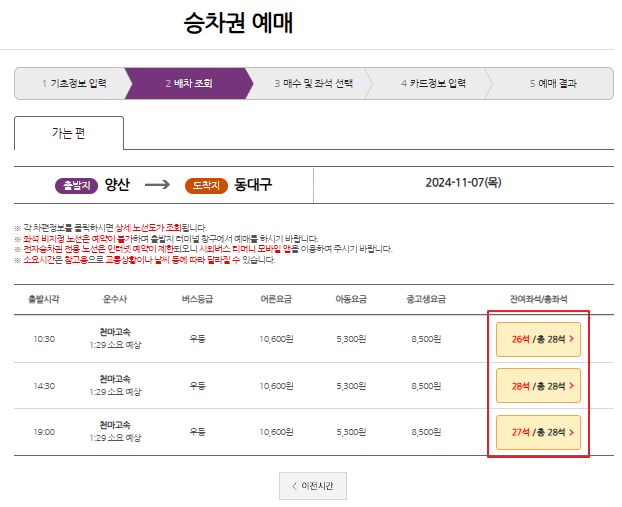Viewport: 622px width, 507px height.
Task: Click the 중고생요금 column header
Action: [x=426, y=299]
